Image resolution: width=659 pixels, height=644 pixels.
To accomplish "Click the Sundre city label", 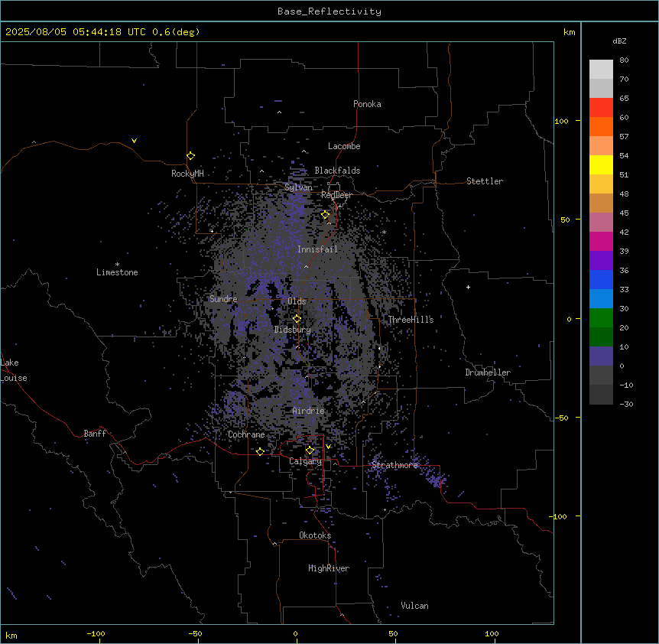I will click(x=223, y=299).
